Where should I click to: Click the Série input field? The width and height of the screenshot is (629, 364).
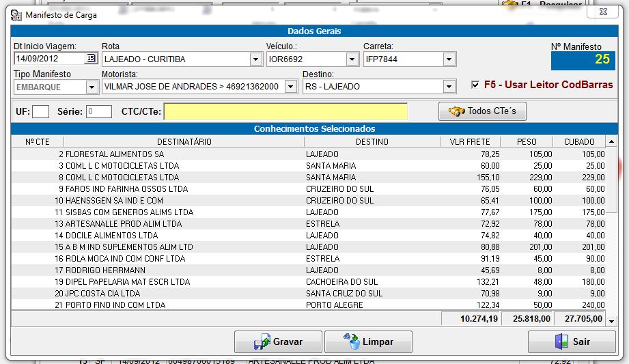pos(98,111)
